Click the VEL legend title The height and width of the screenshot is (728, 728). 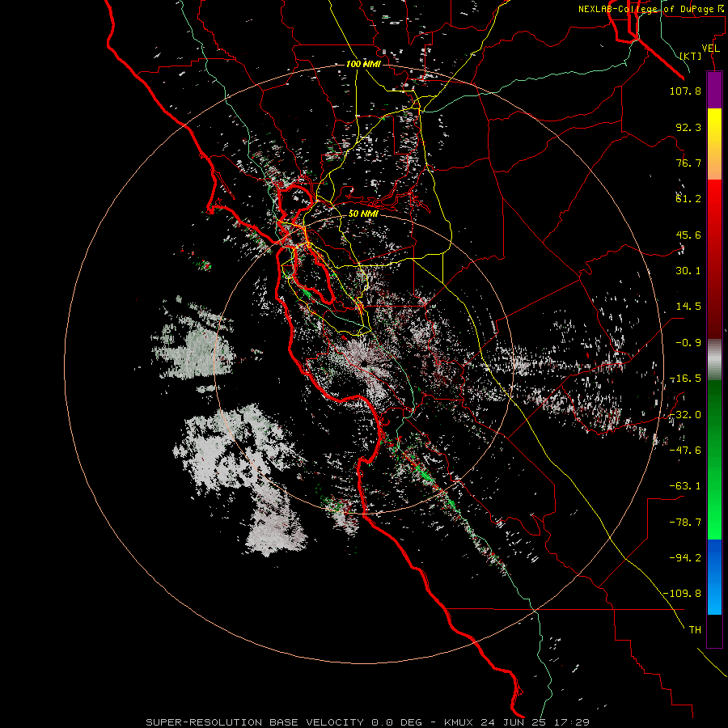coord(710,49)
